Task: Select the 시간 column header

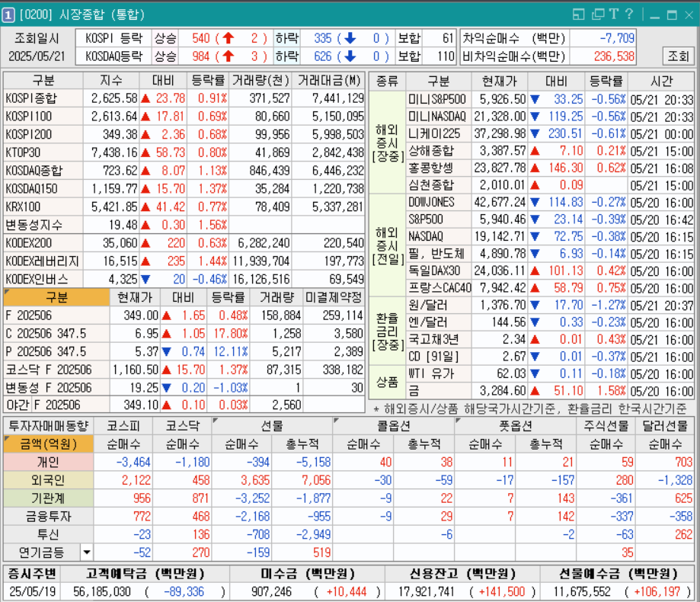Action: pyautogui.click(x=662, y=82)
